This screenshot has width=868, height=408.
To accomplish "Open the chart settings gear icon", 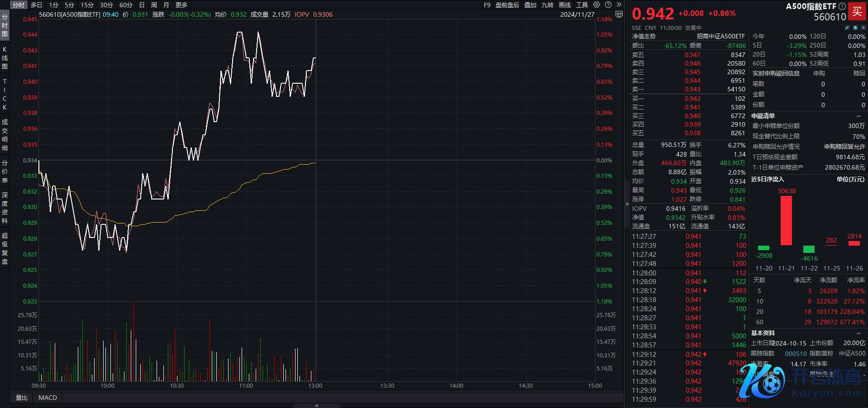I will tap(596, 5).
